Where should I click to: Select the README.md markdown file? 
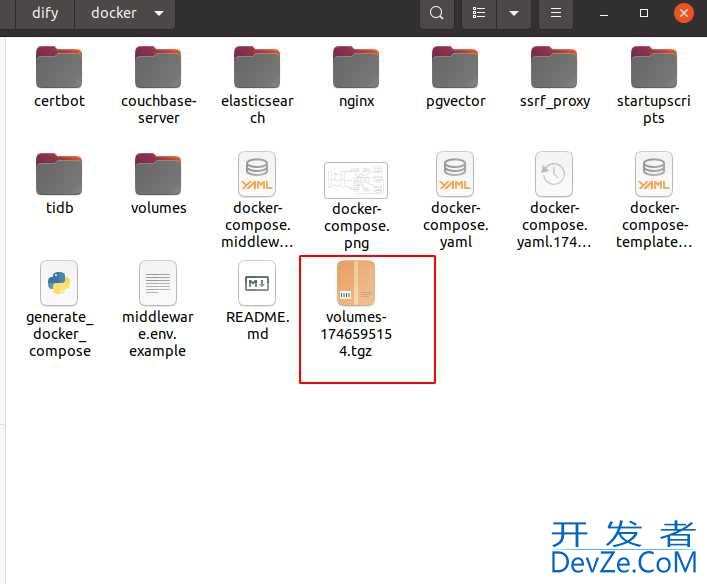[x=257, y=284]
